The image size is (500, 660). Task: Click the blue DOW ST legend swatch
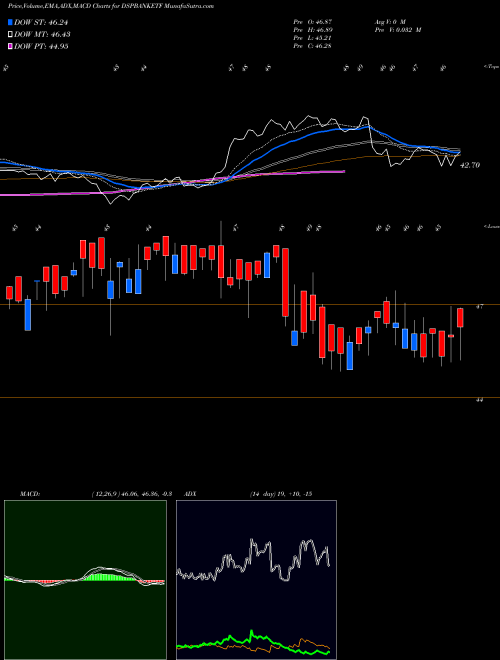(x=10, y=22)
